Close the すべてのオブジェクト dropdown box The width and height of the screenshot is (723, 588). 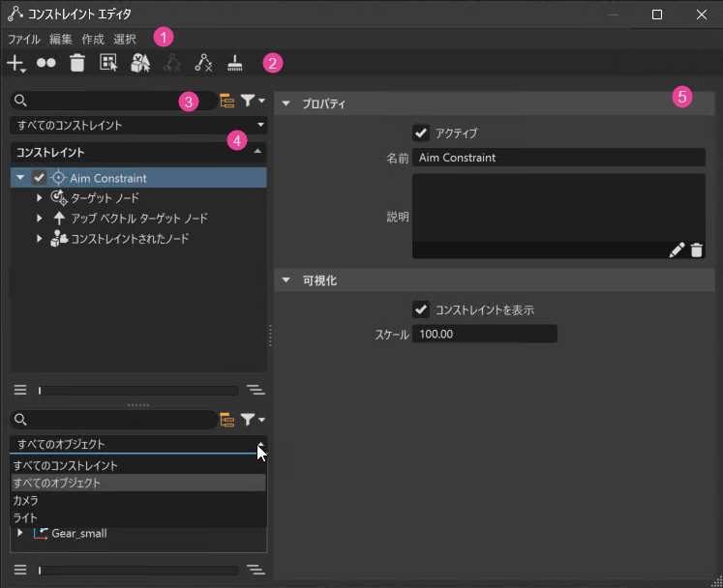point(138,444)
